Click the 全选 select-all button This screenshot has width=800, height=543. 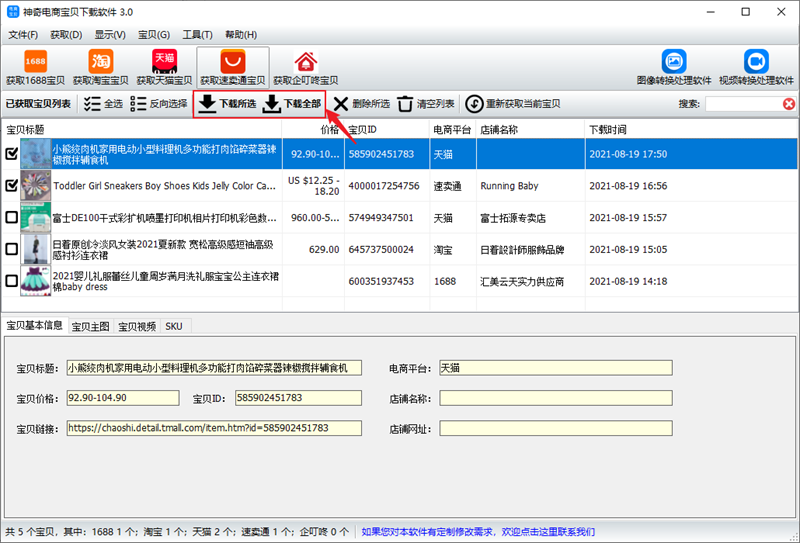point(103,104)
